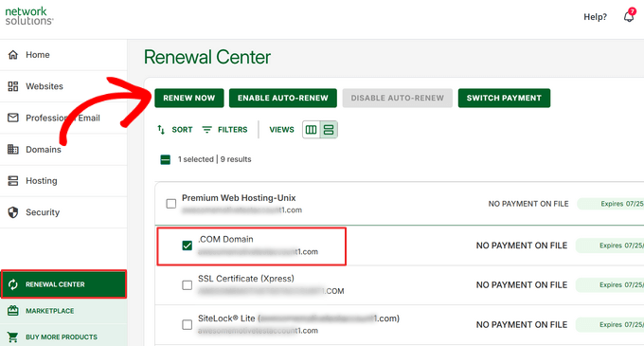Click the Domains building icon
The height and width of the screenshot is (346, 644).
tap(13, 149)
